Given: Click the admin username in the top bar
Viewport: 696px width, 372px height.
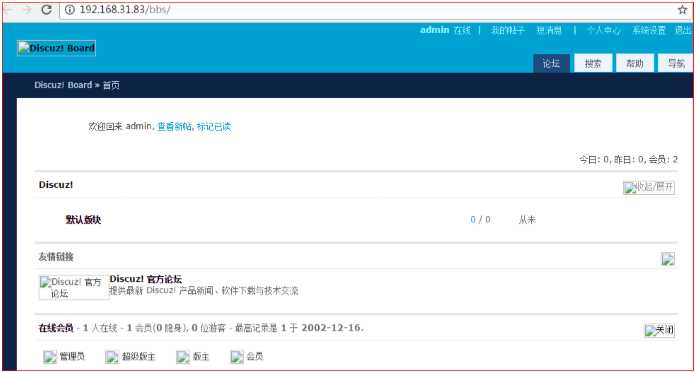Looking at the screenshot, I should pyautogui.click(x=435, y=30).
